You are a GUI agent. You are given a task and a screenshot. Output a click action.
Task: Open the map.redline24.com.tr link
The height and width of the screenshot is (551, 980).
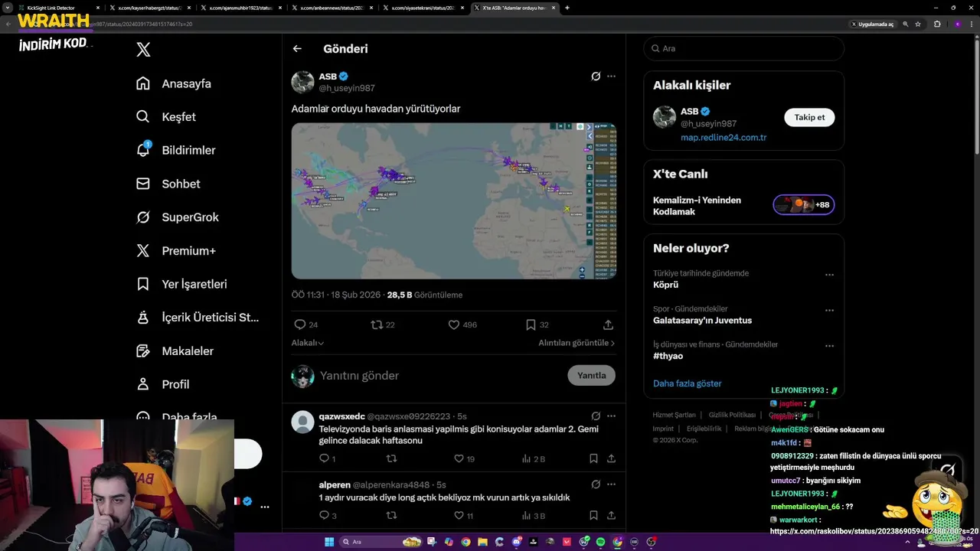coord(724,138)
